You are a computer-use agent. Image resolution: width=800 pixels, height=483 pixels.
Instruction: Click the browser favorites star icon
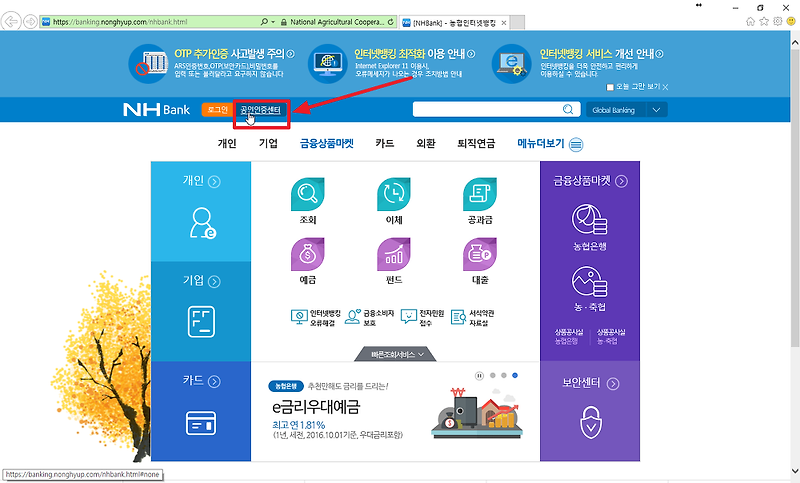pyautogui.click(x=764, y=21)
